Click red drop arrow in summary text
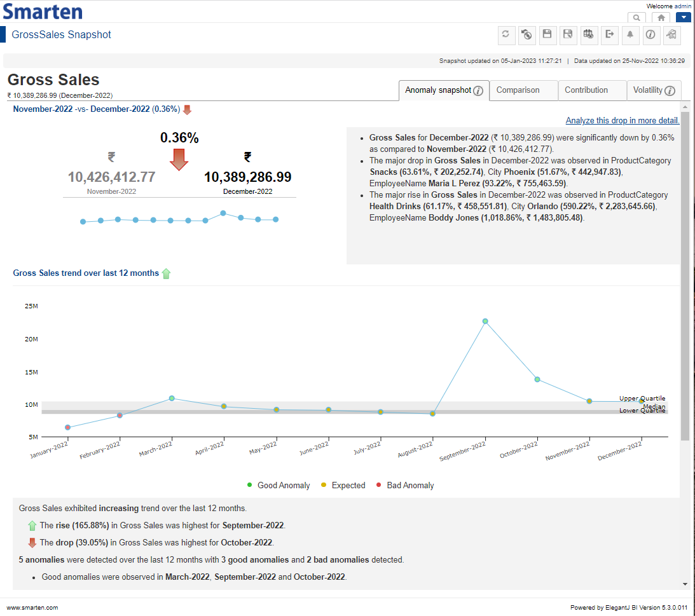Image resolution: width=695 pixels, height=616 pixels. pos(32,543)
